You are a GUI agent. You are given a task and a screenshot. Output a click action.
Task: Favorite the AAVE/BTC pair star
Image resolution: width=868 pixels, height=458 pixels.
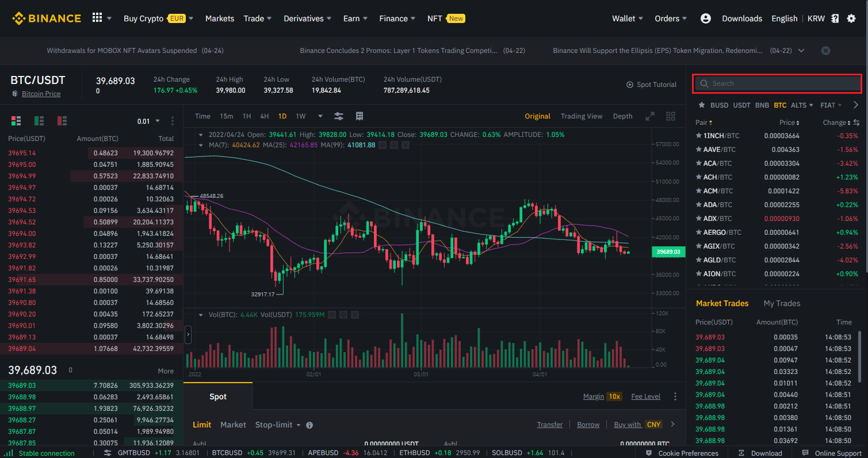click(698, 150)
